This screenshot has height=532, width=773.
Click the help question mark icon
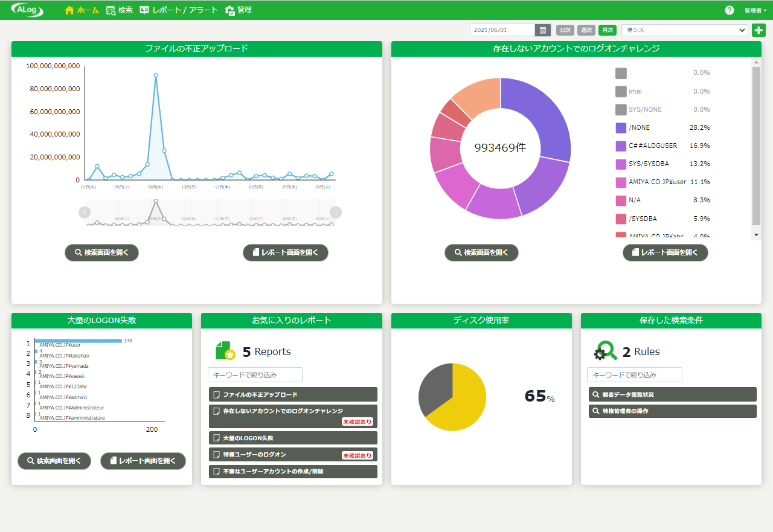[730, 10]
